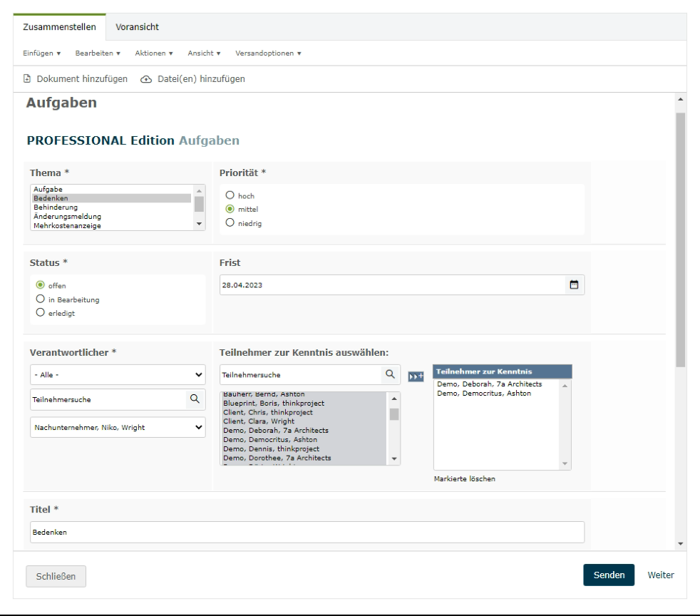The width and height of the screenshot is (700, 616).
Task: Click participant list scroll-up arrow
Action: tap(394, 399)
